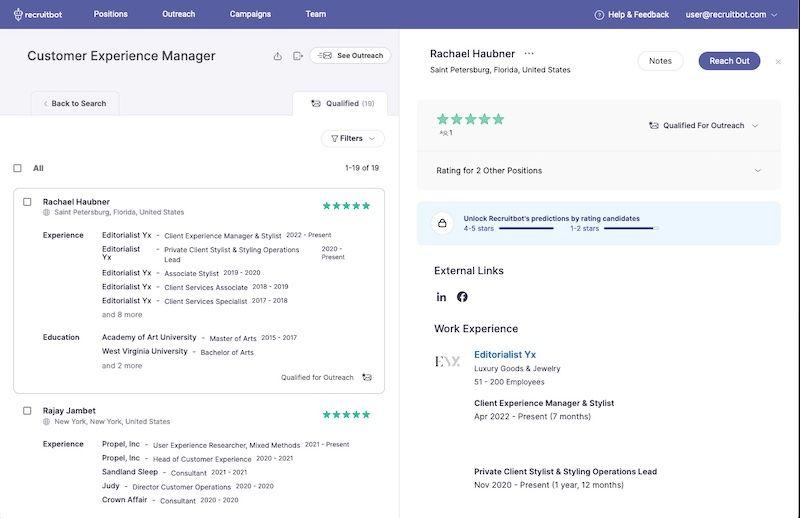Select Rajay Jambet's checkbox

coord(27,410)
